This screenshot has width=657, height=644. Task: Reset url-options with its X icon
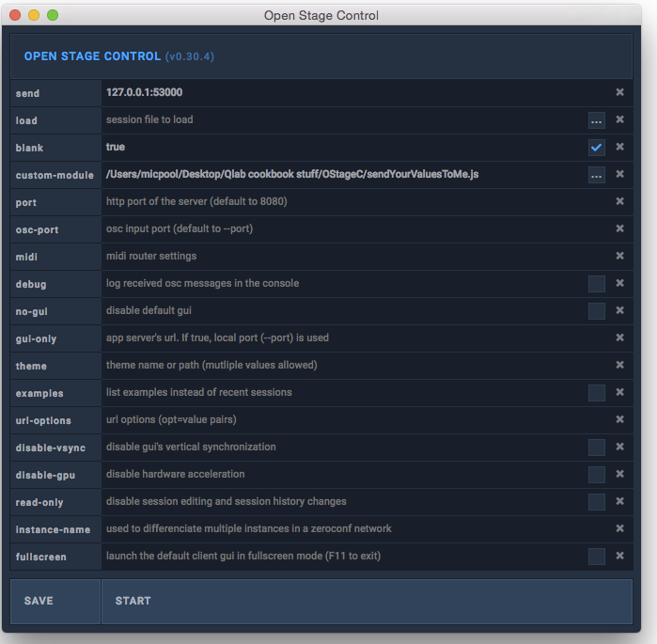coord(619,419)
